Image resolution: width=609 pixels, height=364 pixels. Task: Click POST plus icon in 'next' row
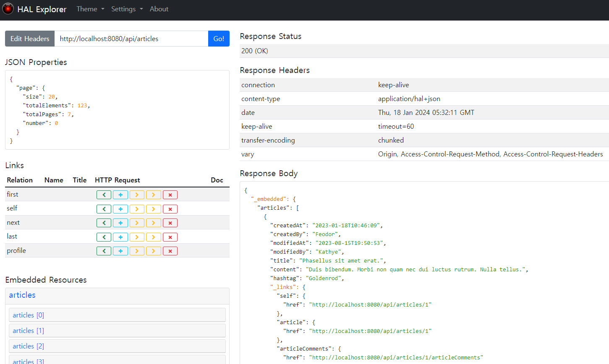[120, 223]
